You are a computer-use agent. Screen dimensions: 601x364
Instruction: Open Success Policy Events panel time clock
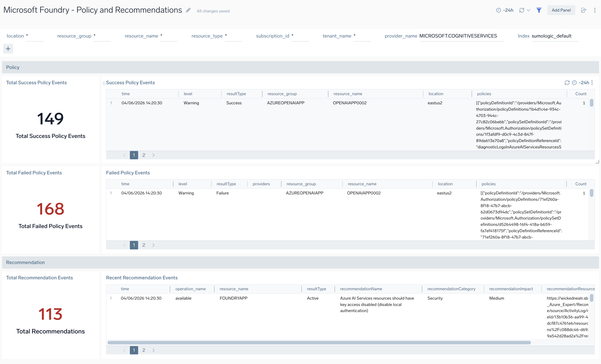tap(574, 83)
